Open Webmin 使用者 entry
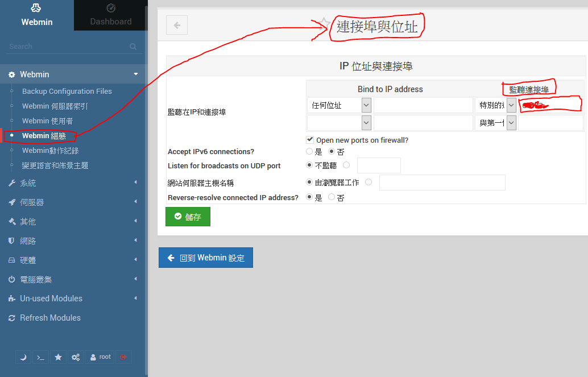This screenshot has width=588, height=377. [47, 121]
